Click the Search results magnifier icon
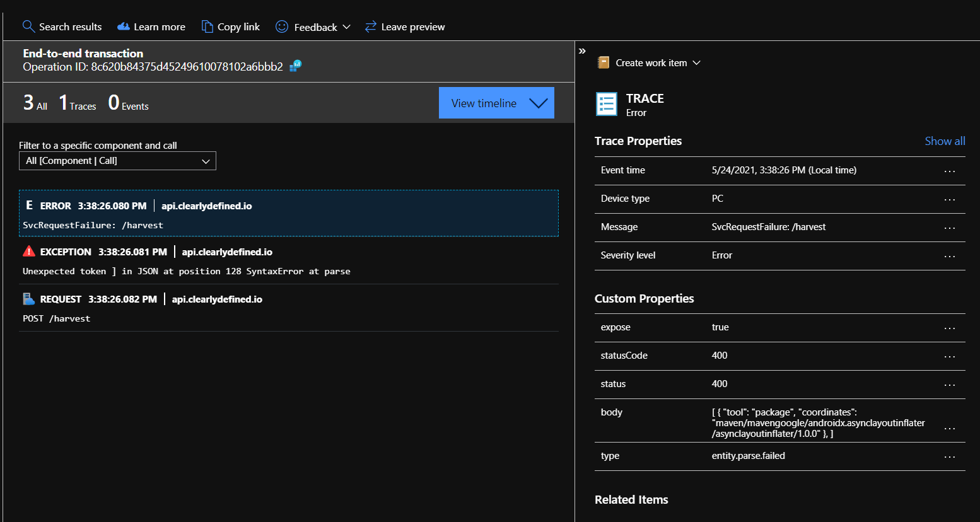Viewport: 980px width, 522px height. pos(28,26)
